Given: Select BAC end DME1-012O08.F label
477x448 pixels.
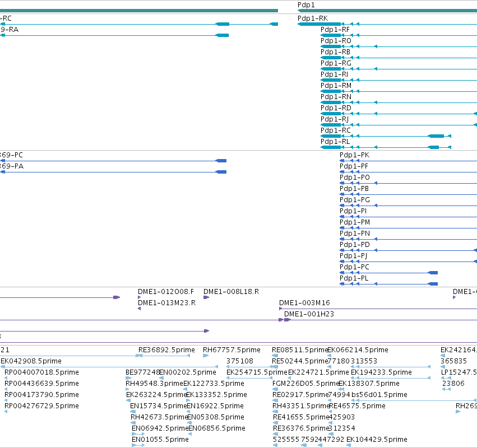Looking at the screenshot, I should (x=166, y=292).
